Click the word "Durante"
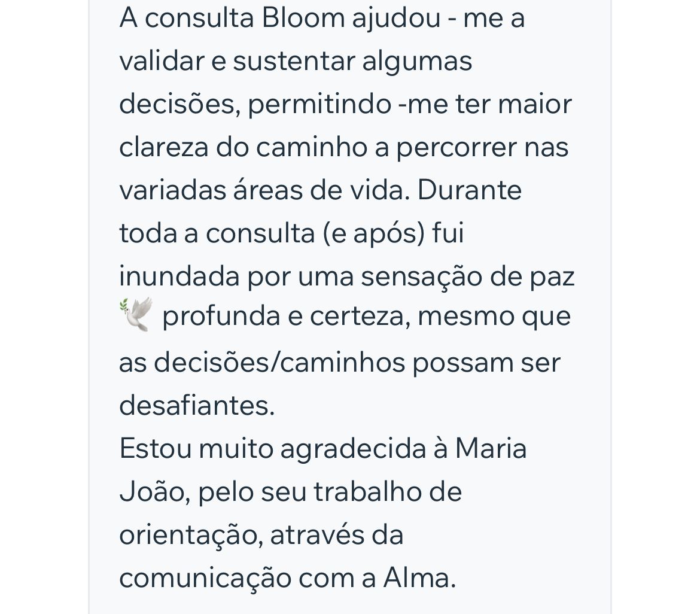This screenshot has width=700, height=614. 469,190
